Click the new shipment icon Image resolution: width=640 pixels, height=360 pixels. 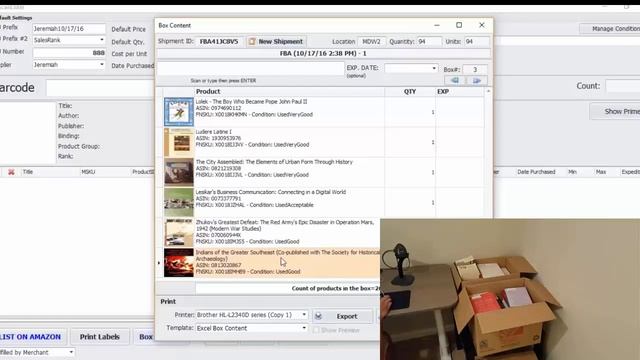[x=252, y=42]
